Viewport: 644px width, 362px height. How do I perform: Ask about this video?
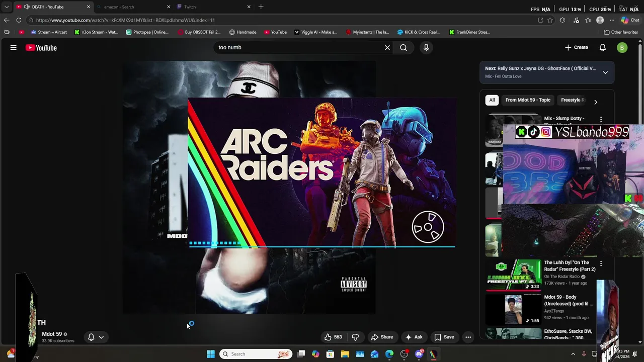point(414,337)
